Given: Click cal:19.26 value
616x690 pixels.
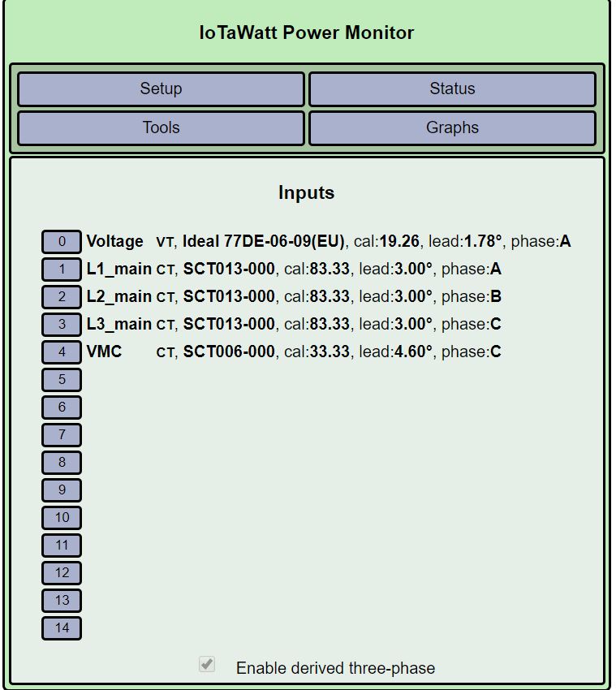Looking at the screenshot, I should click(387, 242).
